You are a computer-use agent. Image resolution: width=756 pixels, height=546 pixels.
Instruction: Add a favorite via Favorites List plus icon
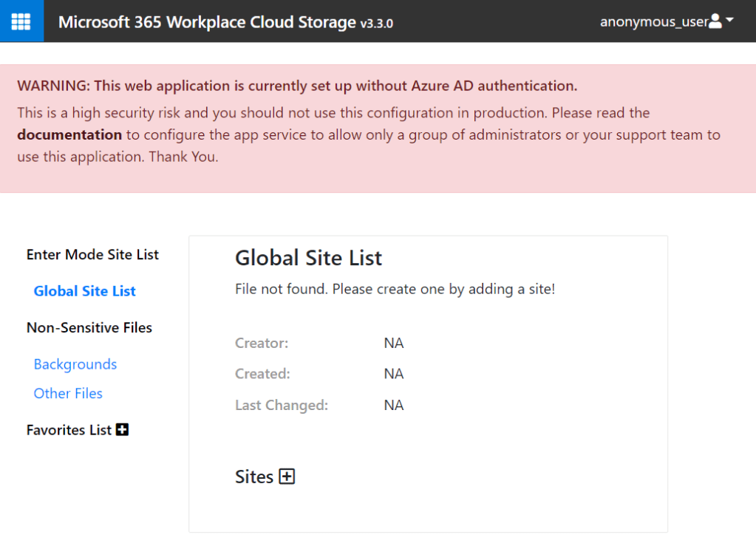[123, 429]
